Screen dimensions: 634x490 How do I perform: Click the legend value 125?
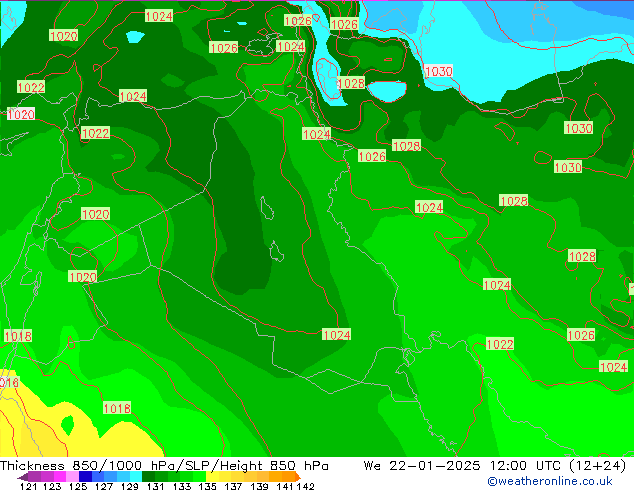[78, 486]
